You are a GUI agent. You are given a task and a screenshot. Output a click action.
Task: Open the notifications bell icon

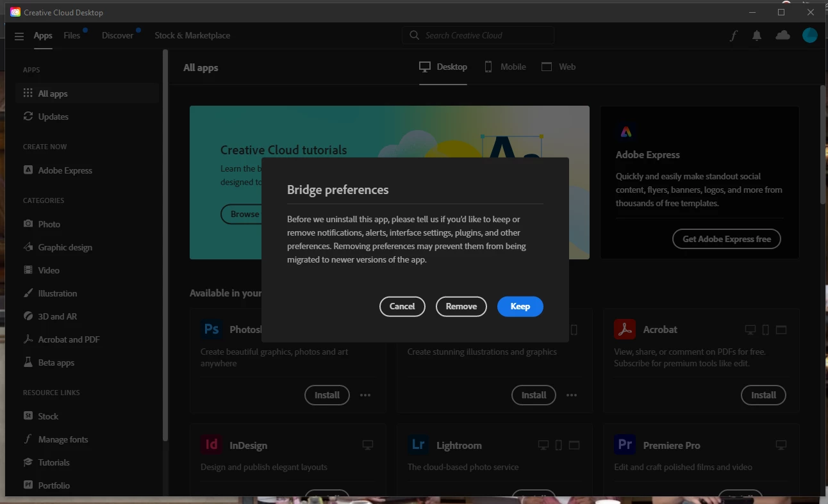click(757, 36)
